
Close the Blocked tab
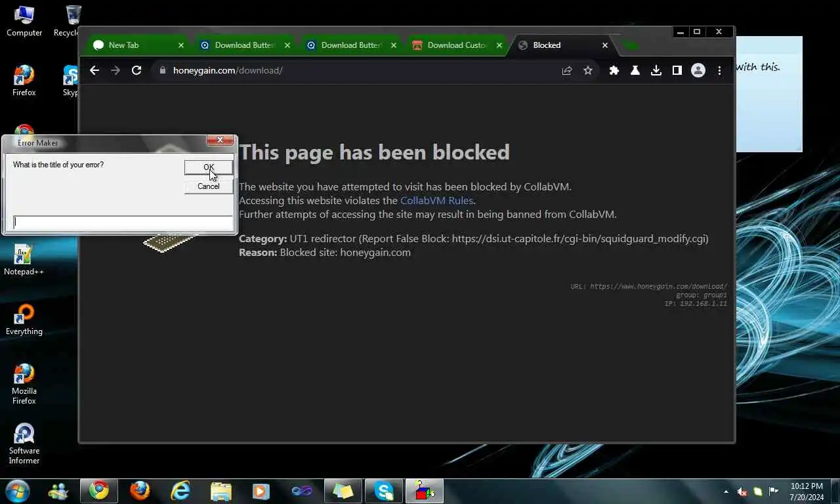(x=606, y=45)
